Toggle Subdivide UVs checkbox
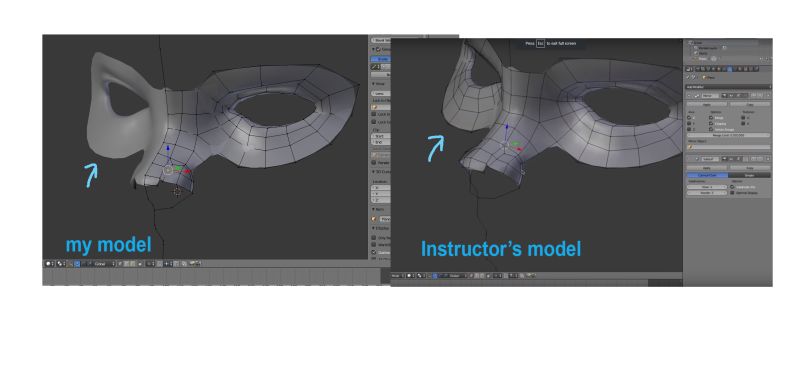The image size is (800, 372). [732, 187]
